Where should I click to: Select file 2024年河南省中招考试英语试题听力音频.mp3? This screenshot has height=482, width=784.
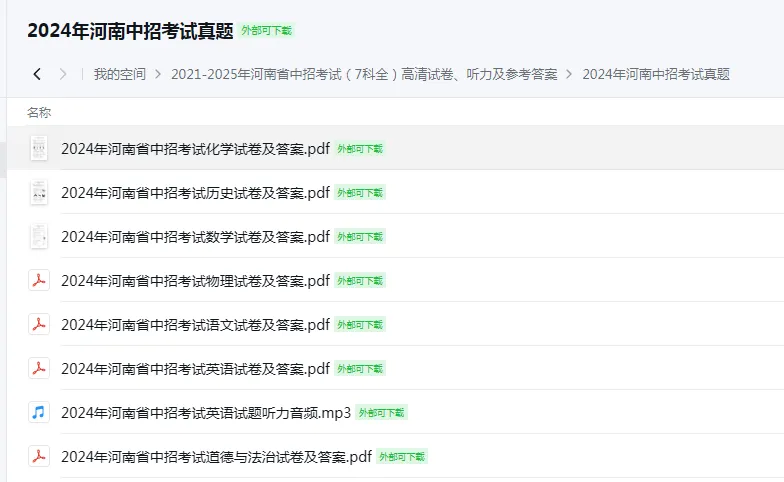point(206,412)
